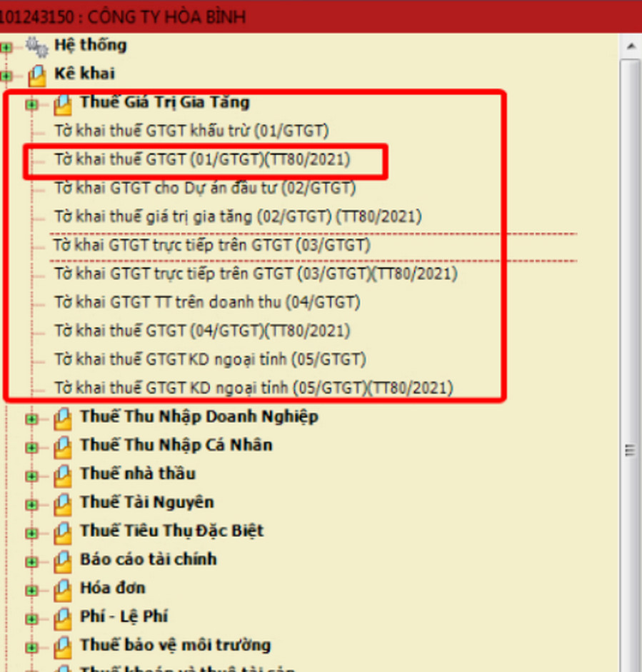The height and width of the screenshot is (672, 642).
Task: Expand the Thuế bảo vệ môi trường node
Action: pos(31,648)
